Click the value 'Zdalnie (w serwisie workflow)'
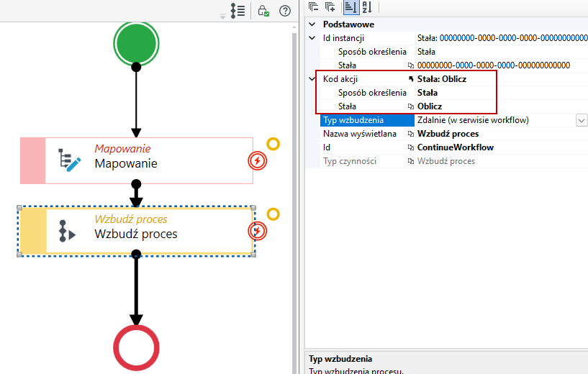Image resolution: width=588 pixels, height=374 pixels. pos(473,120)
